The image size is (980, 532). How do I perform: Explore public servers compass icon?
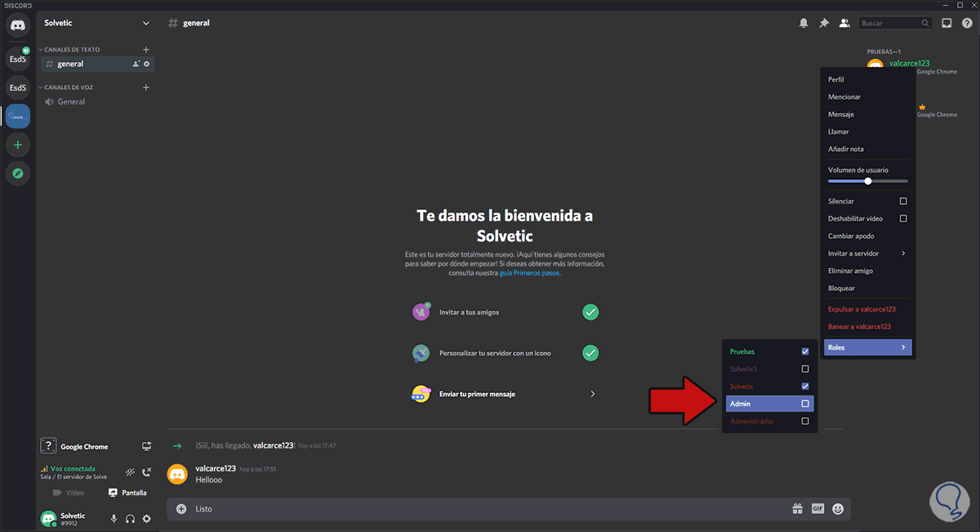17,173
